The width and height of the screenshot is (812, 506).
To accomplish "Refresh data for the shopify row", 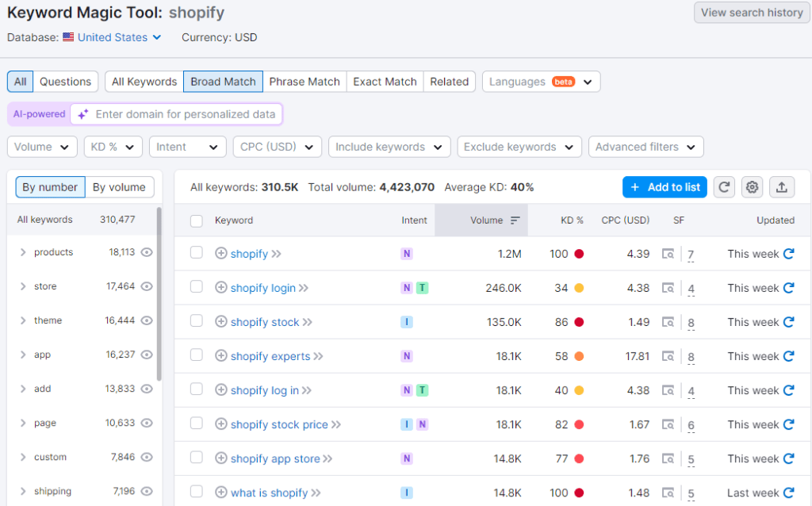I will 789,254.
